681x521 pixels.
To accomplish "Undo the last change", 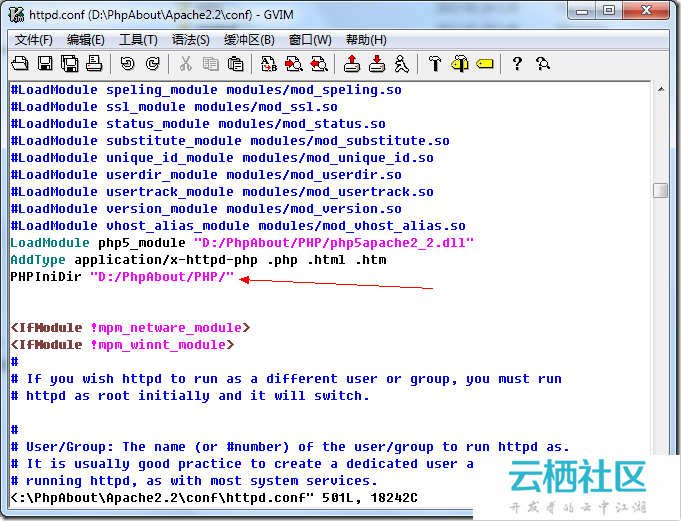I will point(128,64).
